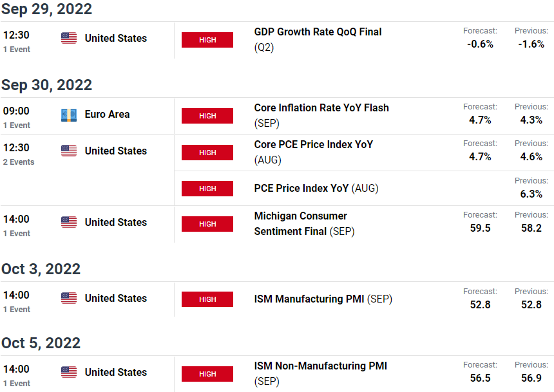Click the US flag in the ISM Non-Manufacturing PMI row
The height and width of the screenshot is (392, 554).
click(69, 372)
